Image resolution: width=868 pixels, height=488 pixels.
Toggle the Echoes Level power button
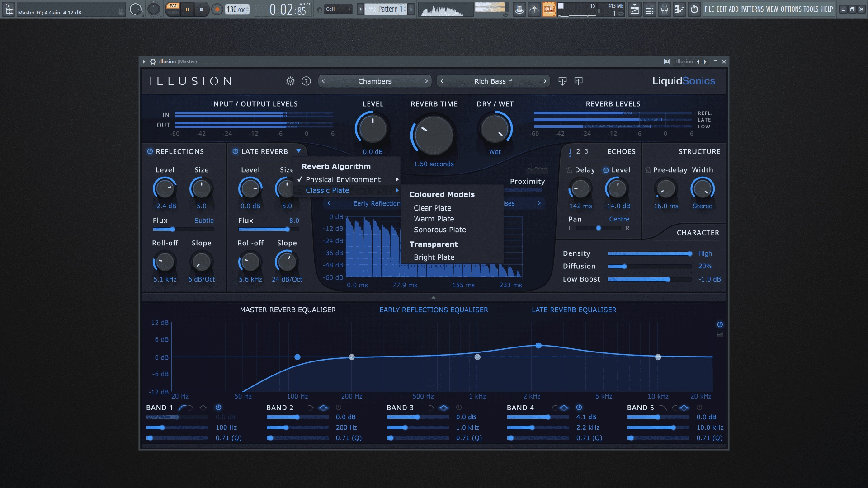click(606, 170)
